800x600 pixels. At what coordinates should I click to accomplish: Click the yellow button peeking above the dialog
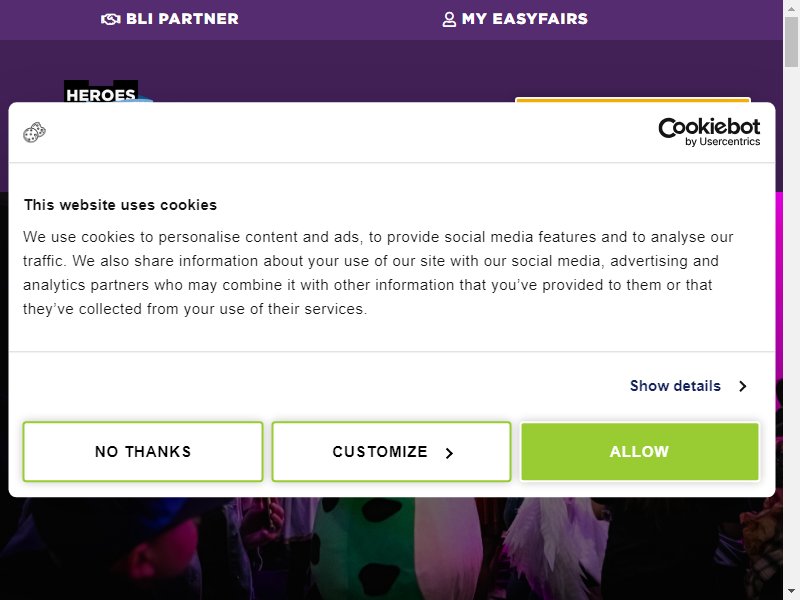click(633, 99)
